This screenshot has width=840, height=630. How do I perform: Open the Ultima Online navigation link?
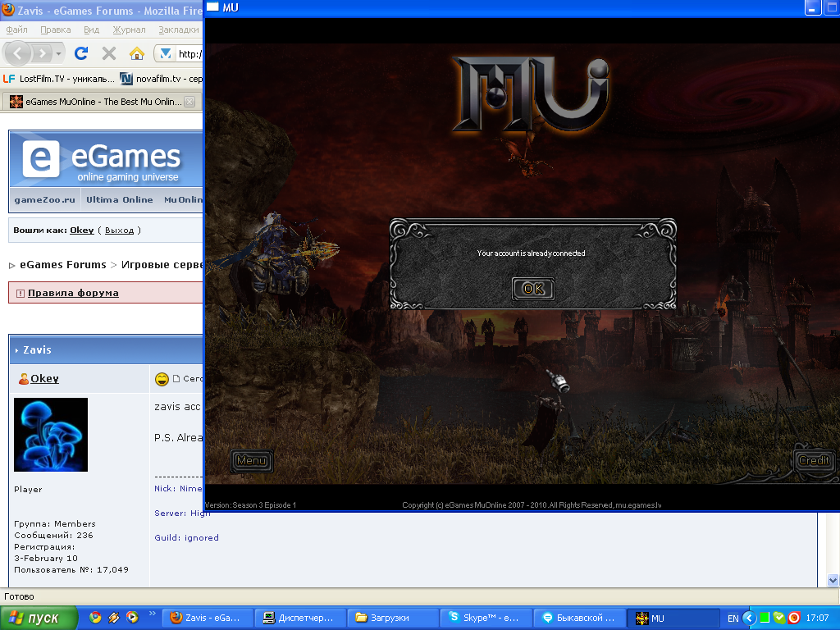pos(120,200)
